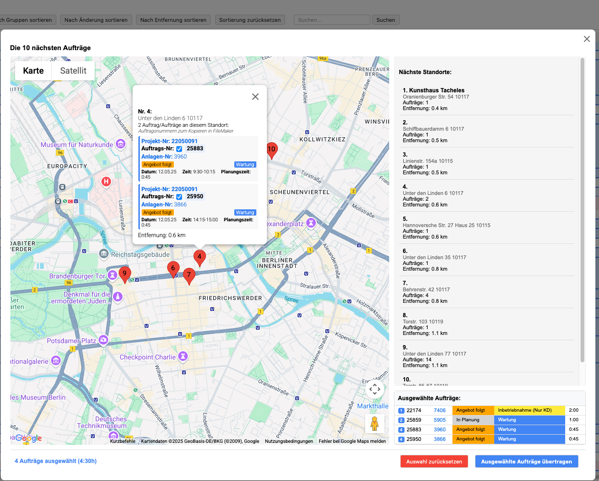599x481 pixels.
Task: Select location 7 Behrenstr. 42 in list
Action: pyautogui.click(x=486, y=292)
